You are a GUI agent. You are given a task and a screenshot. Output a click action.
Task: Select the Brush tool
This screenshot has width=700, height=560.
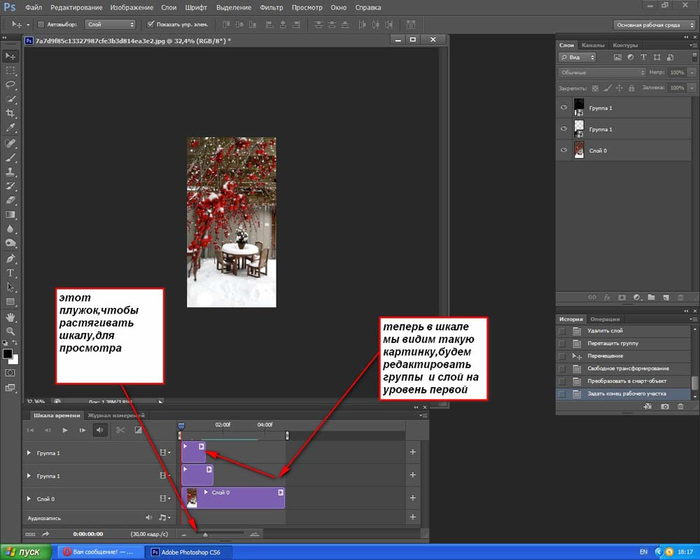pos(10,158)
